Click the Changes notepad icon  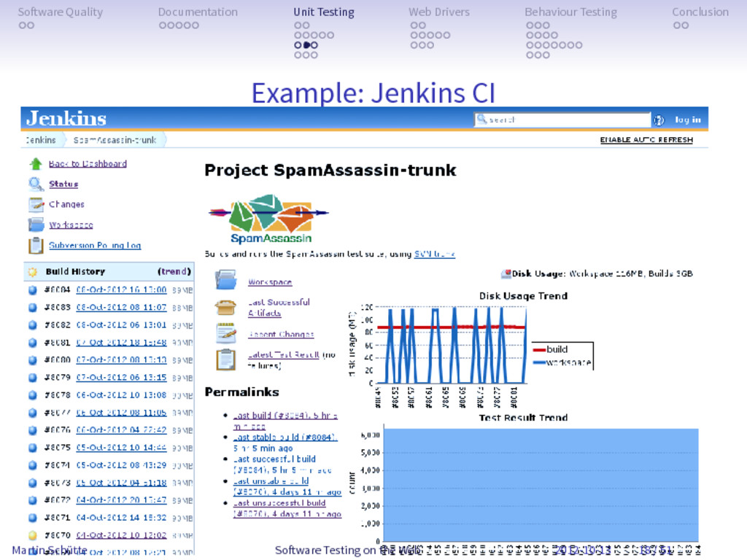36,204
